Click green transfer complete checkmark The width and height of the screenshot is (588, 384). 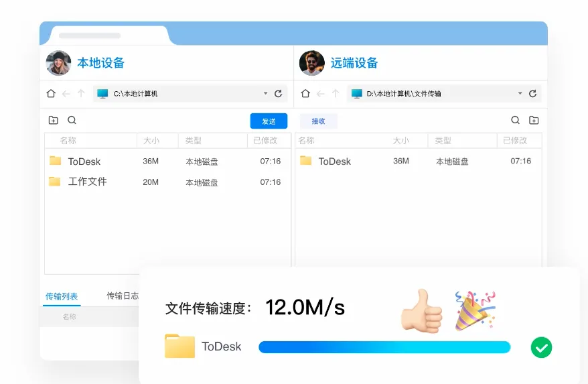pyautogui.click(x=541, y=348)
